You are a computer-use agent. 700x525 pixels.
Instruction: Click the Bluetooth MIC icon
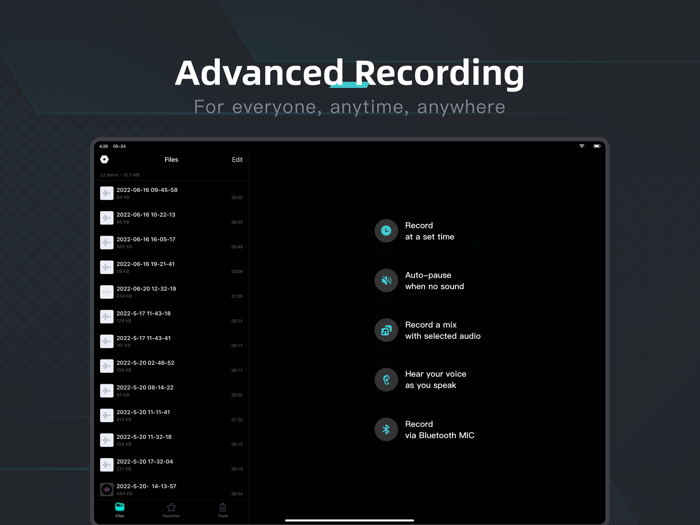pyautogui.click(x=386, y=429)
